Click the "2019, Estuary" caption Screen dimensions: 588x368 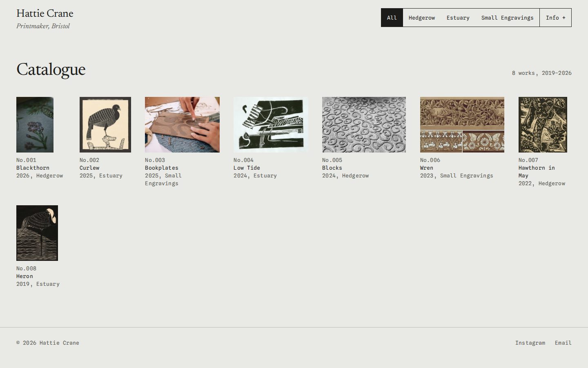coord(38,284)
